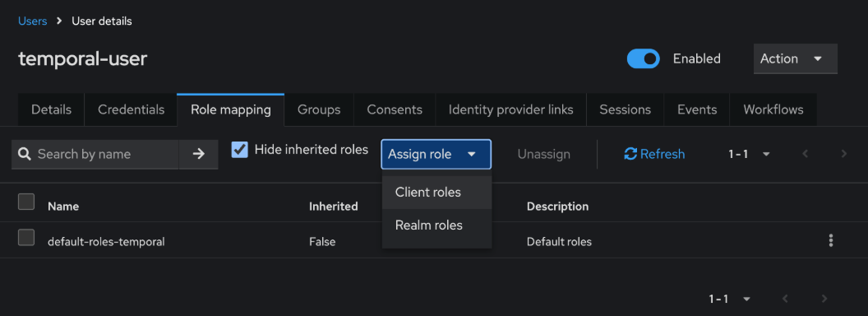Toggle the Enabled user switch

point(644,58)
